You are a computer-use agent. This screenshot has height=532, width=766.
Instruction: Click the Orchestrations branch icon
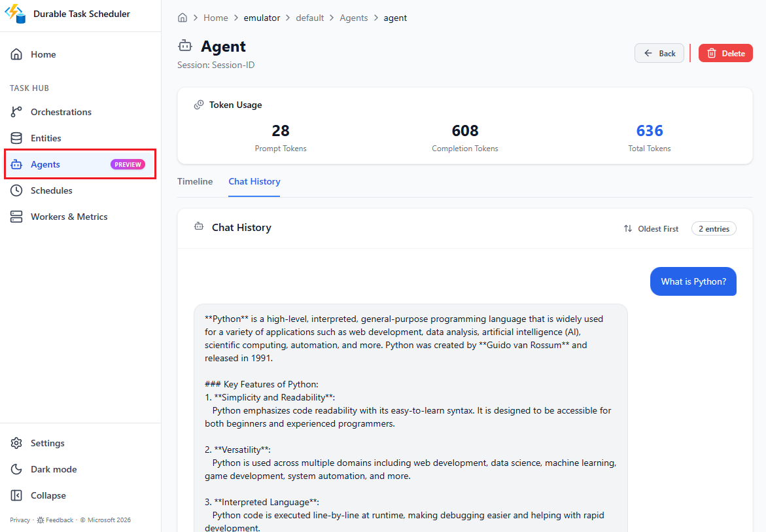16,112
